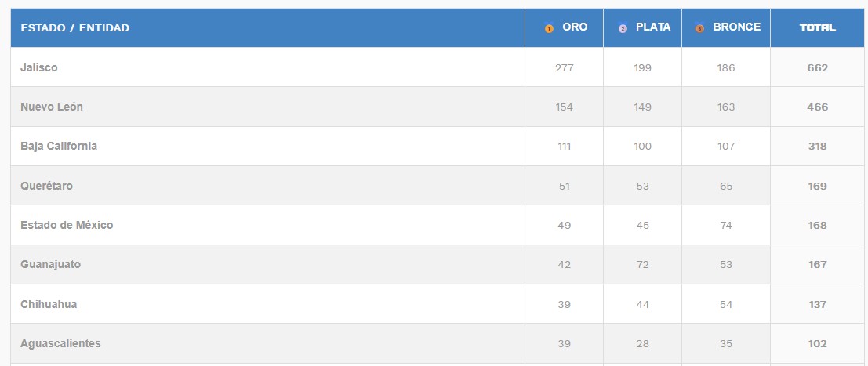This screenshot has height=366, width=868.
Task: Select Querétaro in the table
Action: [46, 186]
